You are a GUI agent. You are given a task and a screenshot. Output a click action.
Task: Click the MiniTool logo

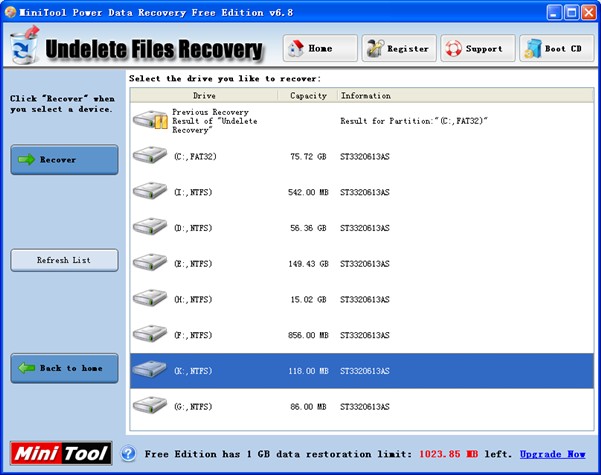[x=61, y=454]
